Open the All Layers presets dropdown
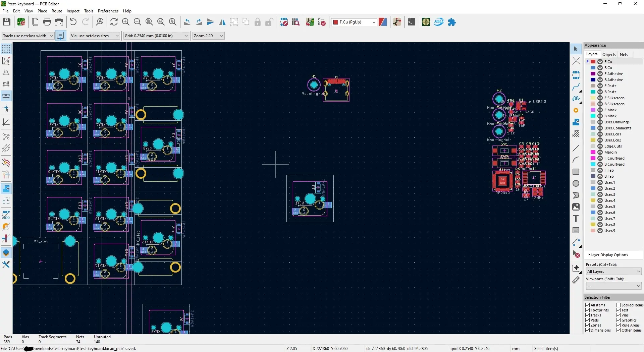644x352 pixels. (613, 272)
